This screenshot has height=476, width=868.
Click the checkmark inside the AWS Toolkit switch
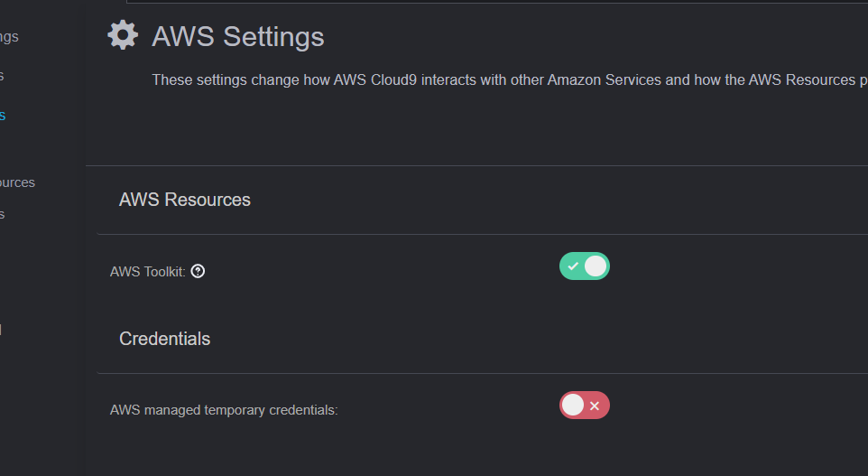click(573, 266)
